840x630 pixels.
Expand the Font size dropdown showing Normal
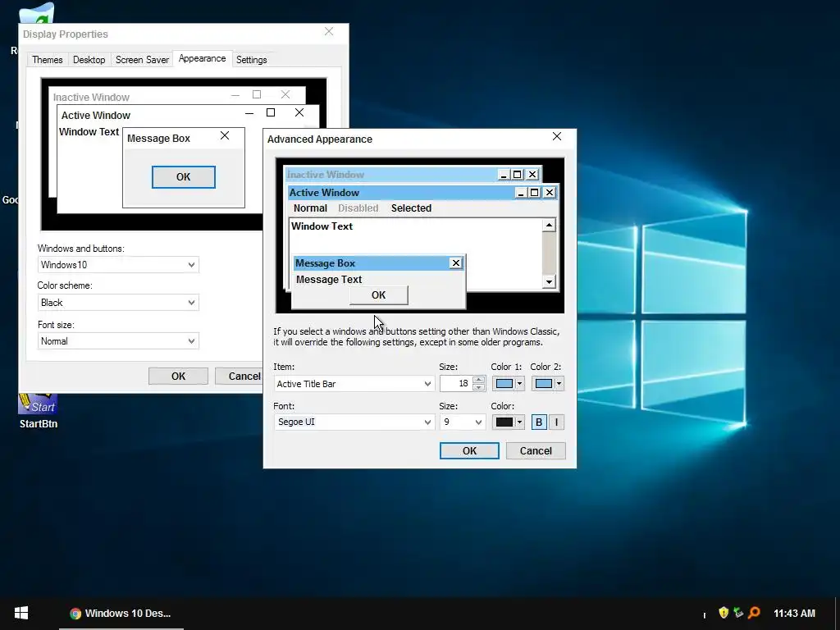[118, 341]
